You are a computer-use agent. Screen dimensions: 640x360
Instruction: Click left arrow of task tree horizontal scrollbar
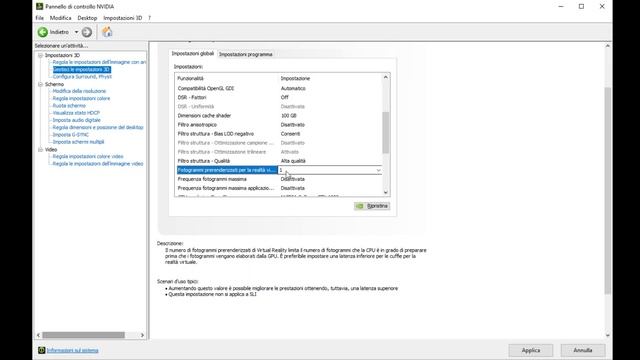pos(38,335)
